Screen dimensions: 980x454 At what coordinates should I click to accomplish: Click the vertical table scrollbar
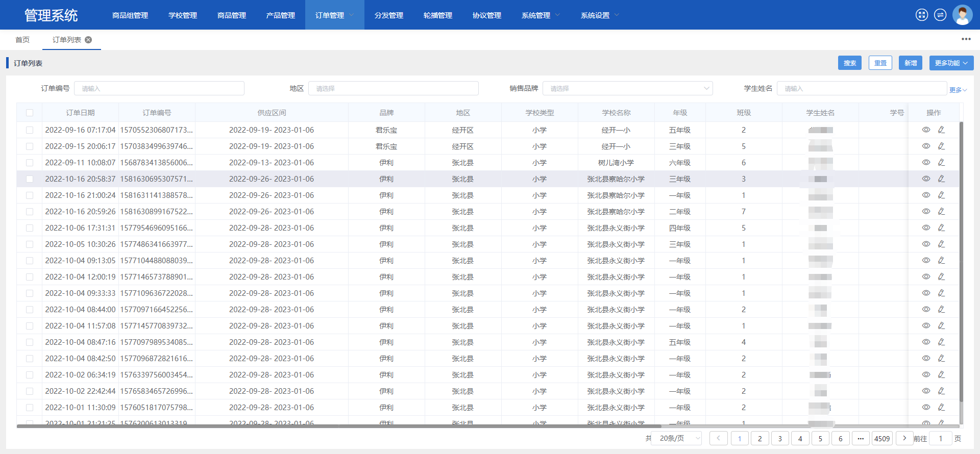point(961,261)
